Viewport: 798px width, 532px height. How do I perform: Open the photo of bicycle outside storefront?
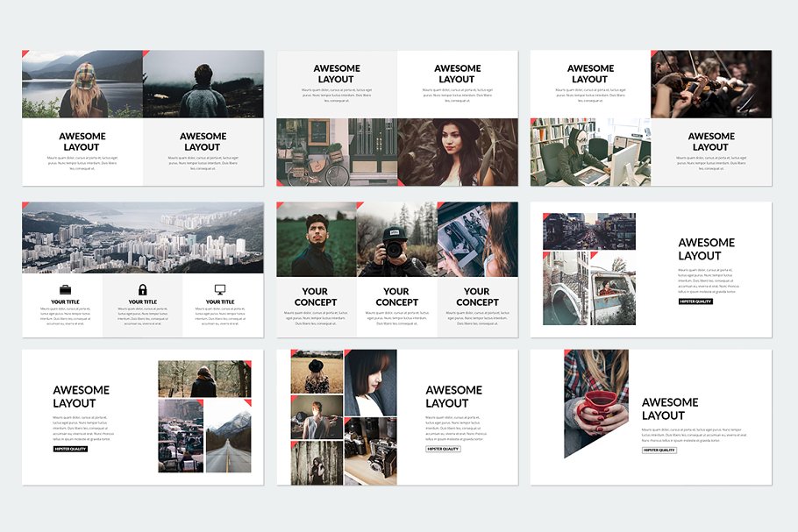pyautogui.click(x=337, y=152)
